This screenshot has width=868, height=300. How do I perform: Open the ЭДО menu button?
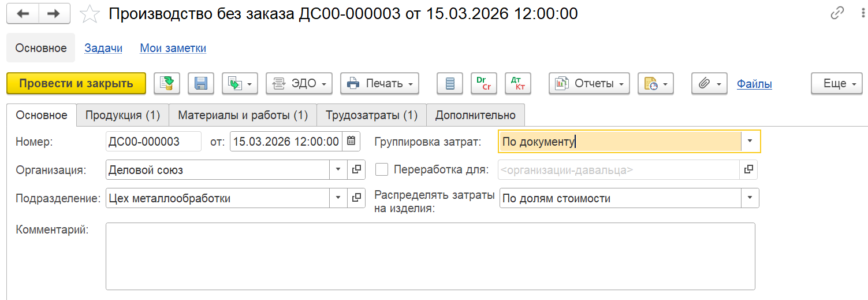(299, 83)
